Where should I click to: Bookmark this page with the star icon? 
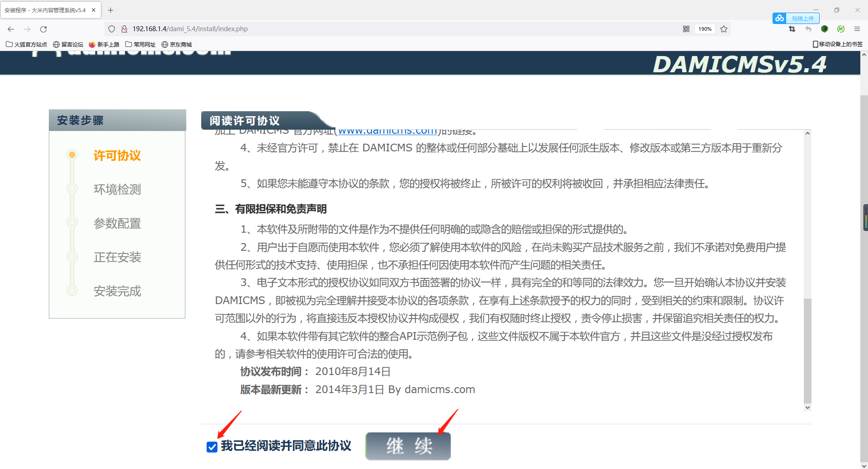(723, 28)
